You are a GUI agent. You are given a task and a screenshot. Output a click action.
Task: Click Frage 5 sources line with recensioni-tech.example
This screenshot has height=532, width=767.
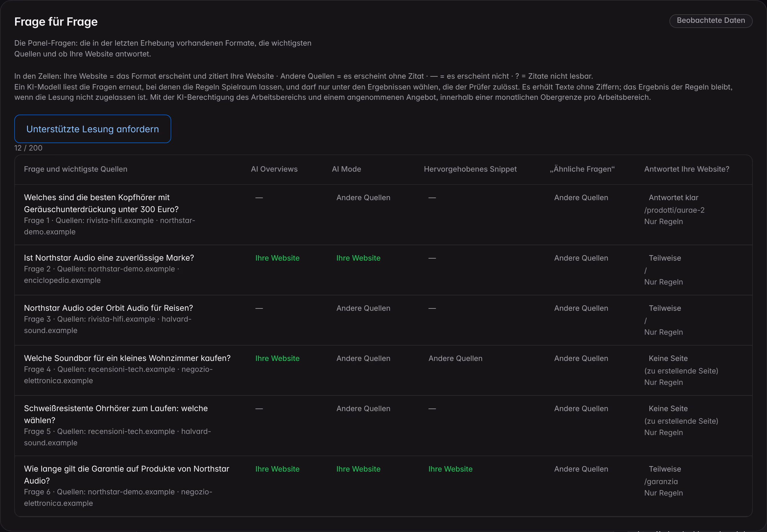117,437
